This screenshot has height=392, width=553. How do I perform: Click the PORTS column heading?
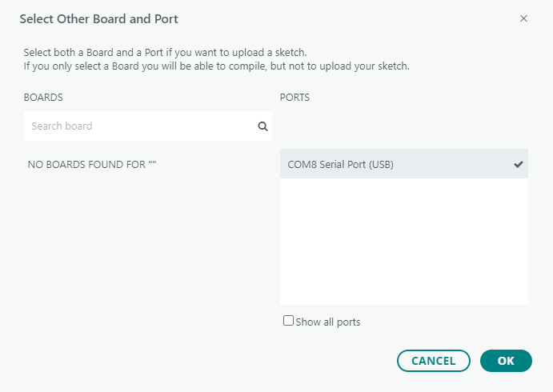(295, 97)
